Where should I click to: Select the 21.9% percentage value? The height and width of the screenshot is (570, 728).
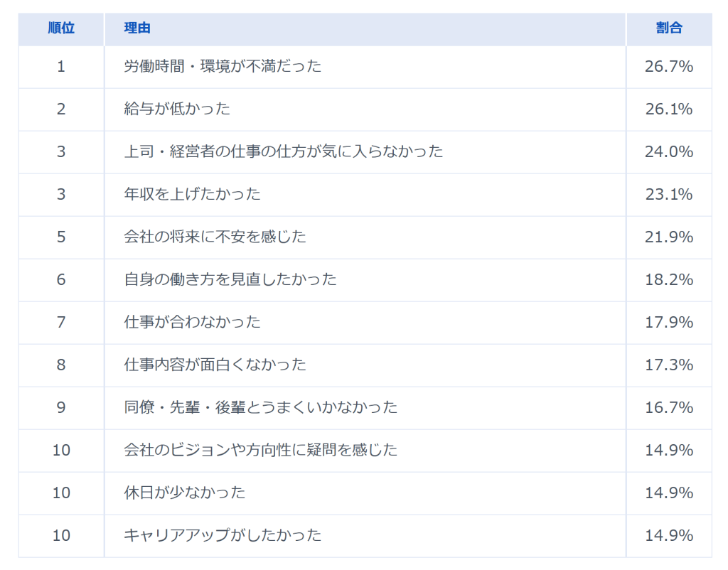tap(668, 237)
